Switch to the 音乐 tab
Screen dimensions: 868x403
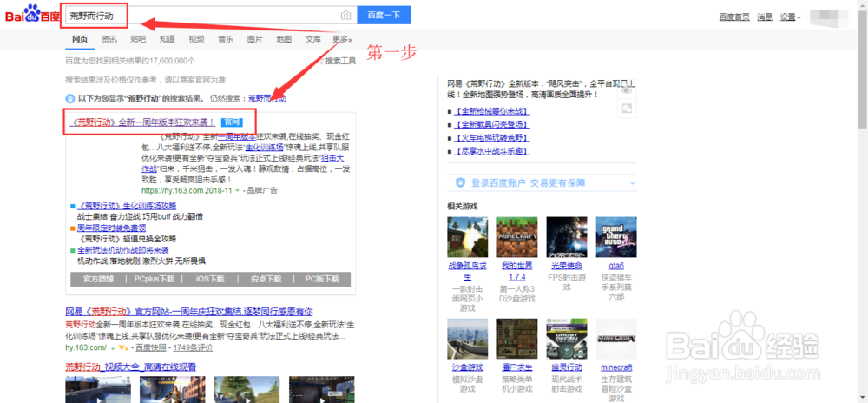click(x=226, y=39)
